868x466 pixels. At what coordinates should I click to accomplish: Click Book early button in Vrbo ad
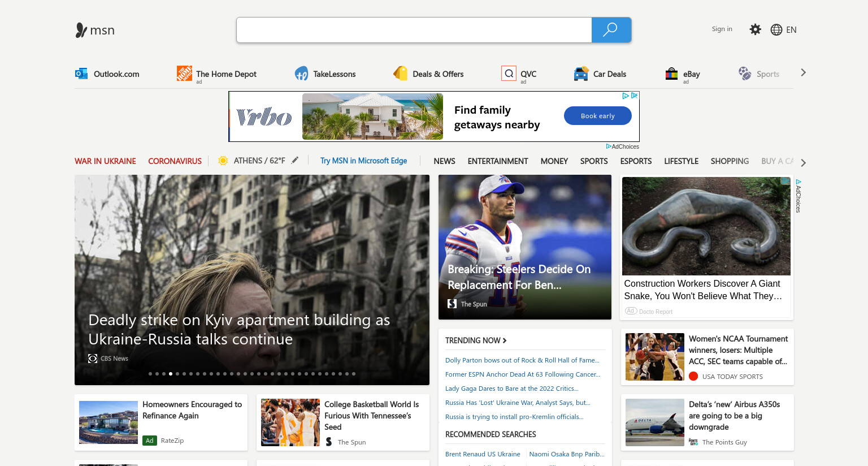click(x=598, y=116)
